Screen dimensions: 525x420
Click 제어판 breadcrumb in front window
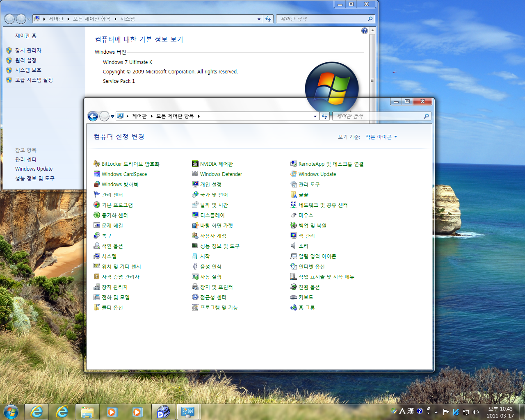click(x=139, y=116)
